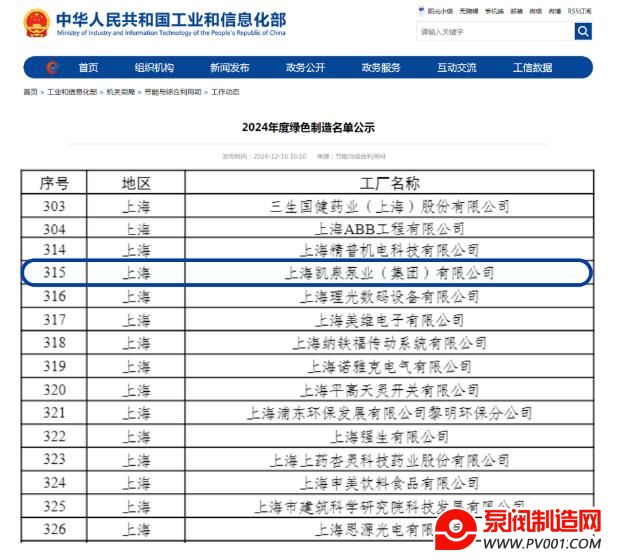
Task: Click serial number 319
Action: coord(54,366)
